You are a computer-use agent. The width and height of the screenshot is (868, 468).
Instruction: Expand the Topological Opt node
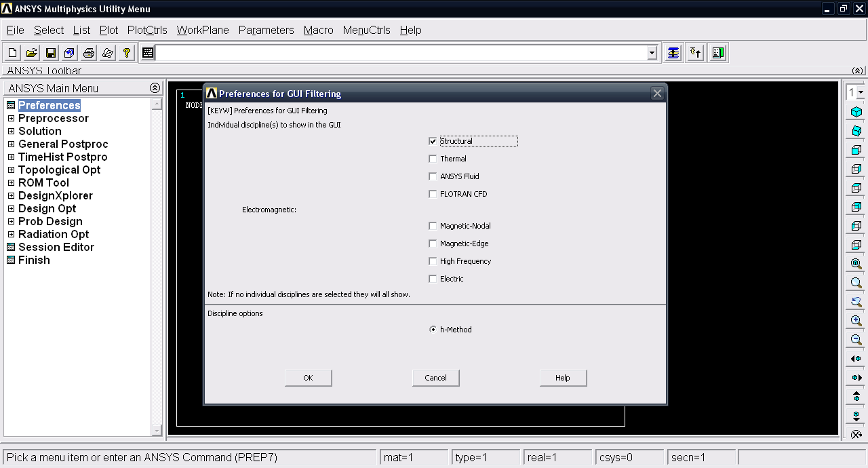click(x=11, y=170)
